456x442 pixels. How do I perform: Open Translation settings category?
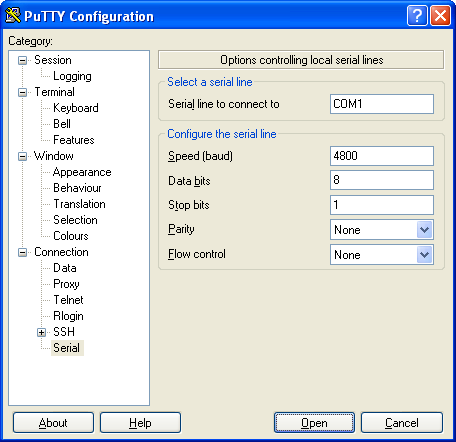pos(79,204)
